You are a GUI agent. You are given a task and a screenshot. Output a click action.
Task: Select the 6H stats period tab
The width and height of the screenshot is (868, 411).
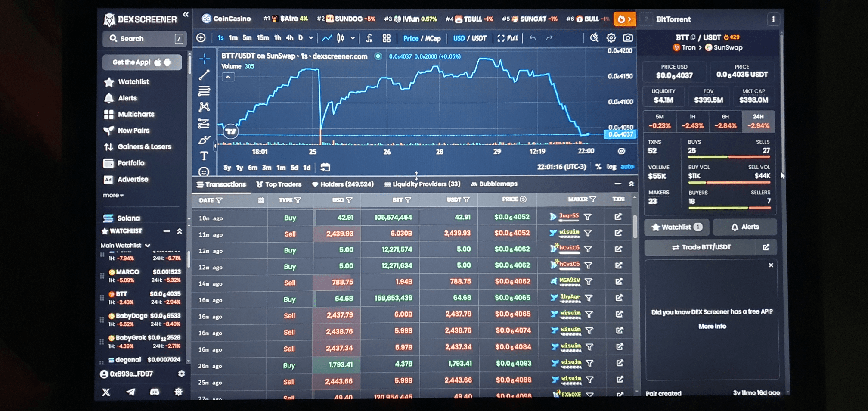[x=725, y=121]
